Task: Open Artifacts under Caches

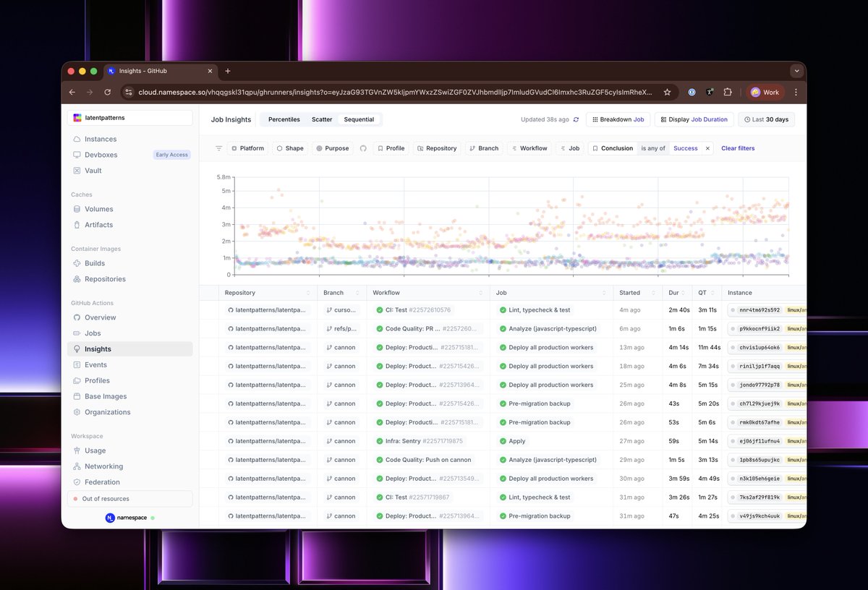Action: coord(98,225)
